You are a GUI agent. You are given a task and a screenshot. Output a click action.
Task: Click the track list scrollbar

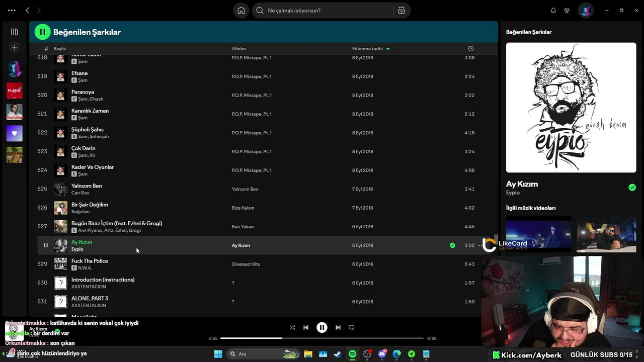click(496, 239)
